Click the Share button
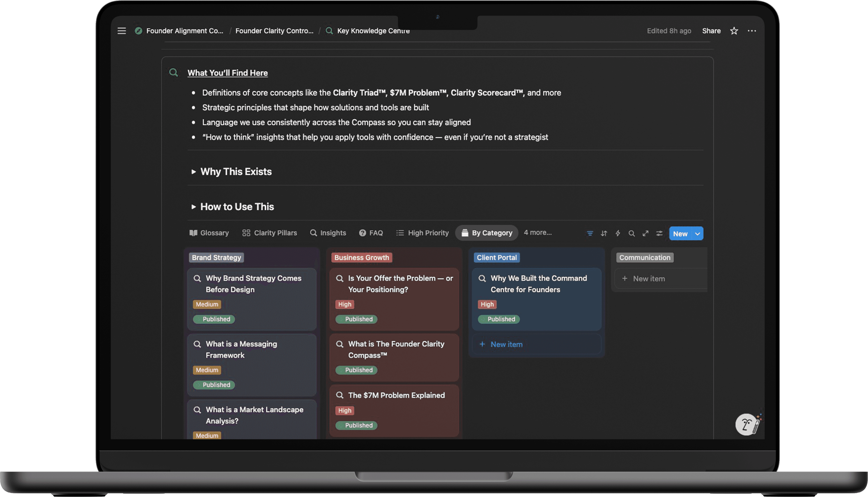This screenshot has height=497, width=868. (711, 31)
